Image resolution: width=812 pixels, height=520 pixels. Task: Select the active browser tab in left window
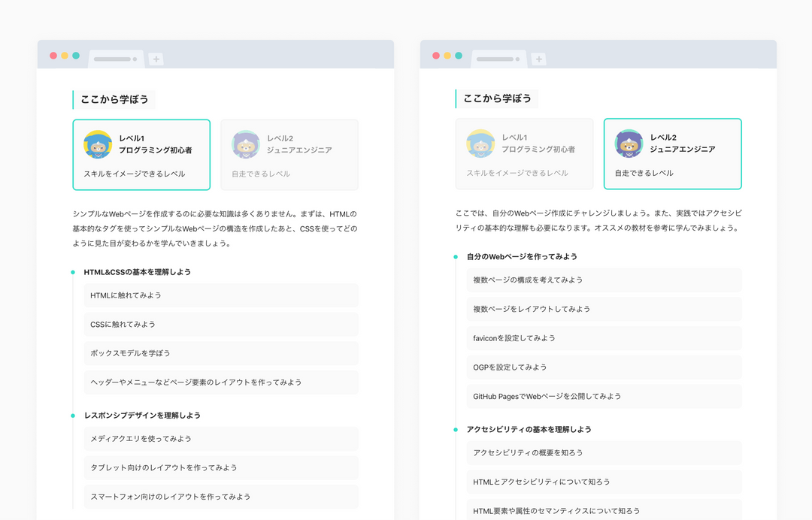116,59
